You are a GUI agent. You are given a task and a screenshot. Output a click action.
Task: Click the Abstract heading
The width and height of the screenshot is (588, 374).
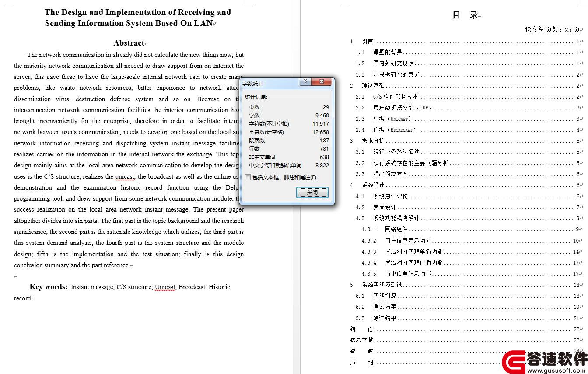[129, 43]
